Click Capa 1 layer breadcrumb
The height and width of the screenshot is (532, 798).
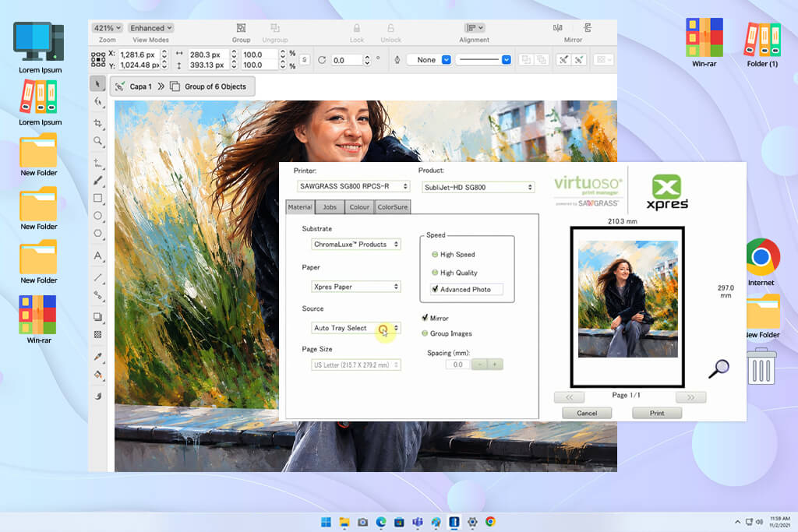pos(140,86)
